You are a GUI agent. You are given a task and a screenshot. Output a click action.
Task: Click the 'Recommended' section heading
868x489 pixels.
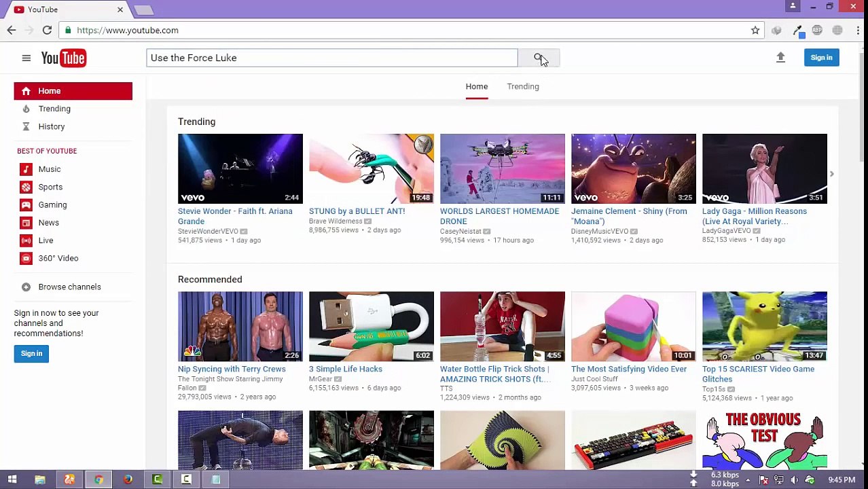point(210,280)
